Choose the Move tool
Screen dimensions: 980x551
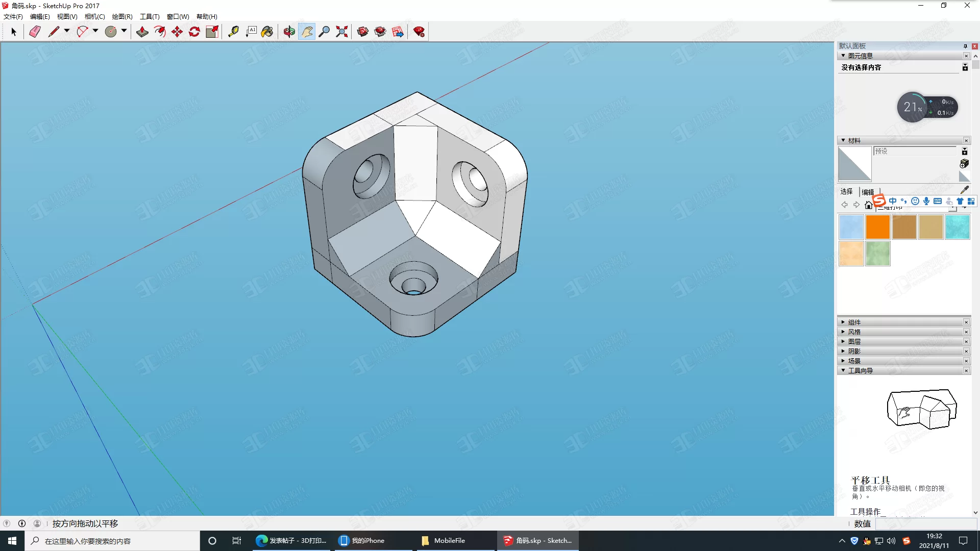click(177, 32)
